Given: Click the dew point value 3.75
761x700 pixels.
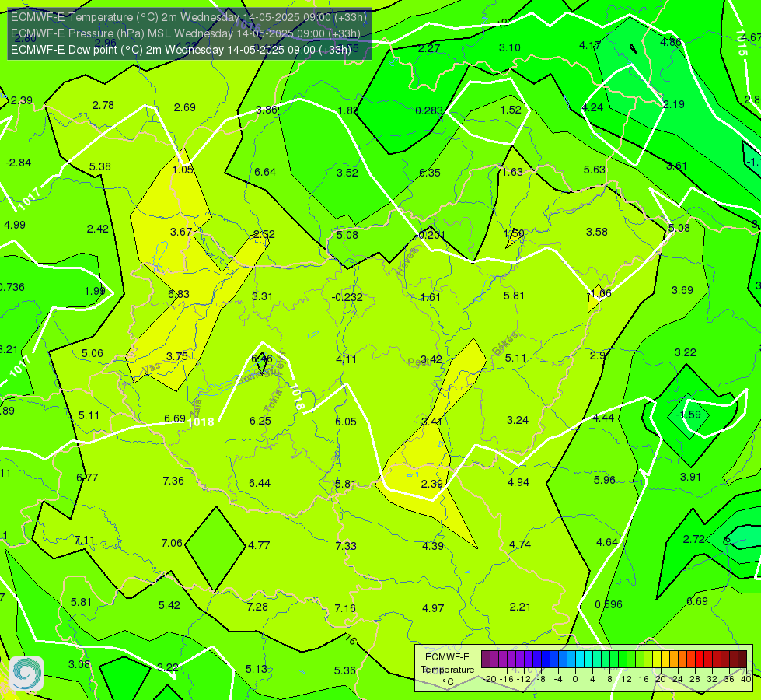Looking at the screenshot, I should pos(176,356).
